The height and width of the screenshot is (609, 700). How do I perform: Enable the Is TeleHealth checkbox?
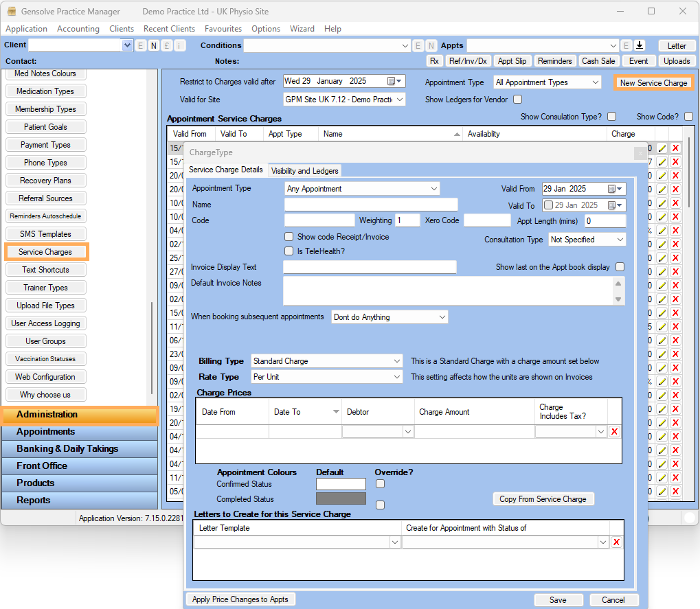point(289,251)
